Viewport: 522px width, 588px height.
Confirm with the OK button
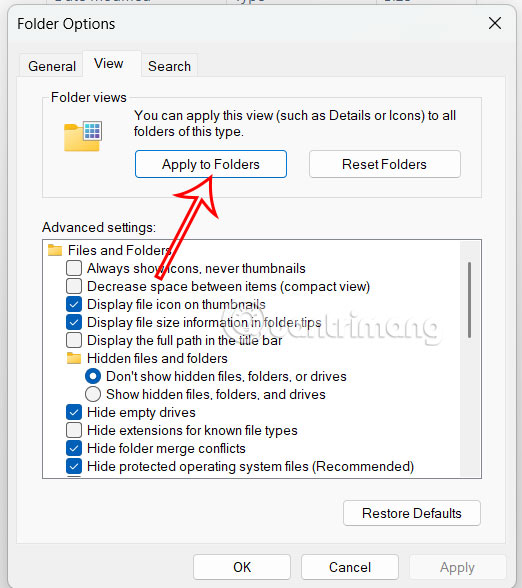pyautogui.click(x=242, y=567)
